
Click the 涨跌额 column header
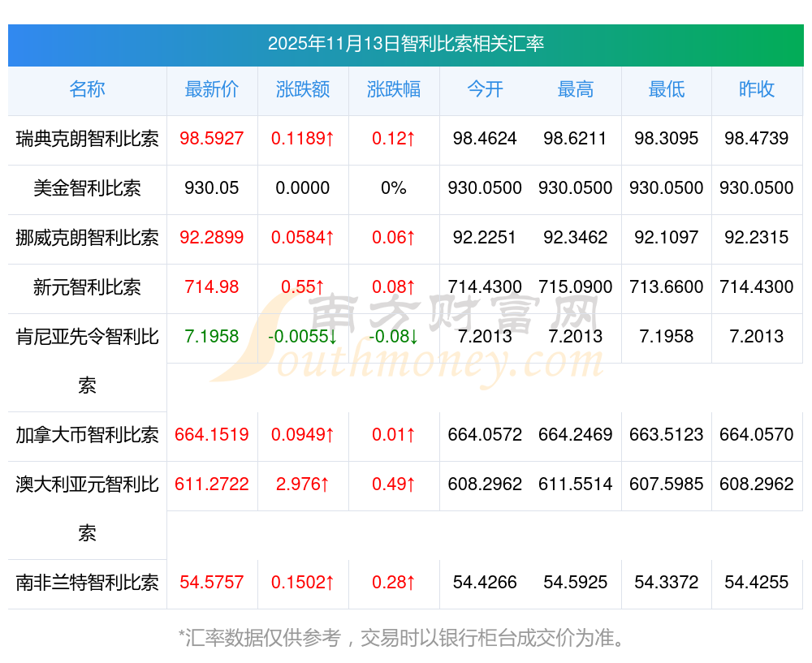[x=302, y=89]
